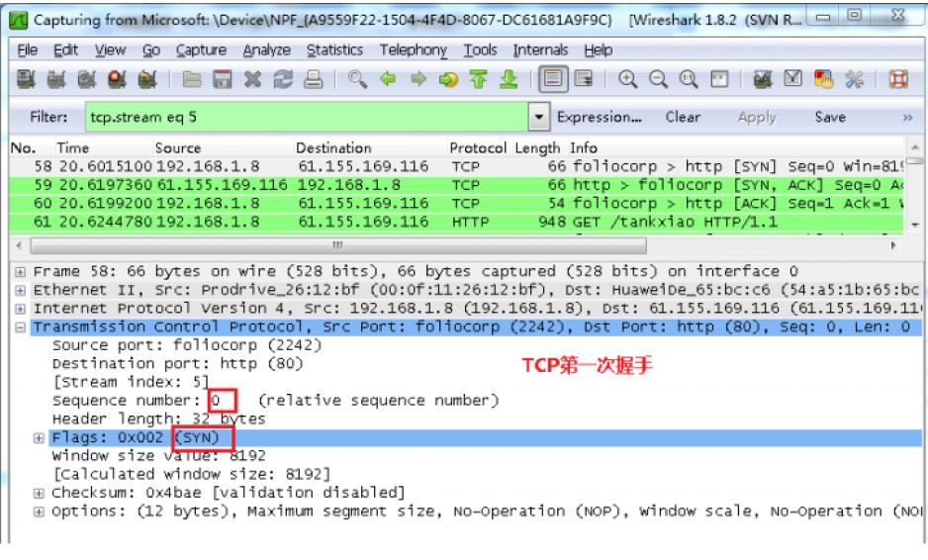Sort by the Destination column header

333,148
